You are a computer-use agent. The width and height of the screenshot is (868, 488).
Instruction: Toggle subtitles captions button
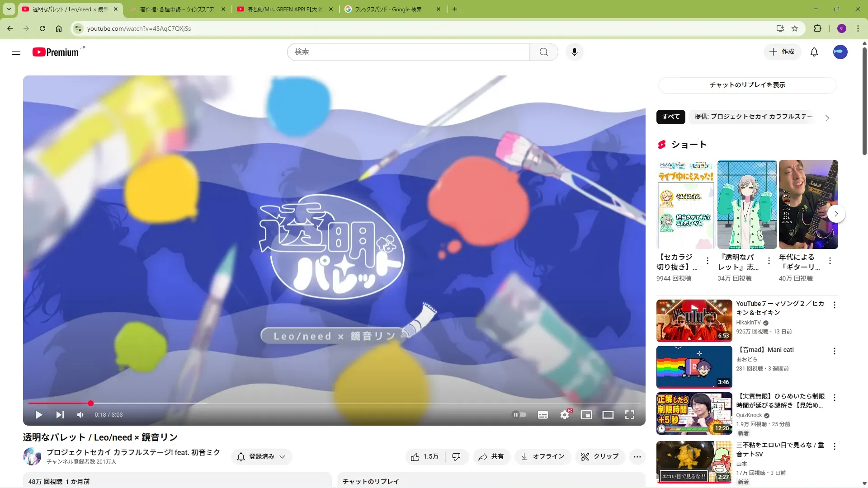[x=543, y=415]
